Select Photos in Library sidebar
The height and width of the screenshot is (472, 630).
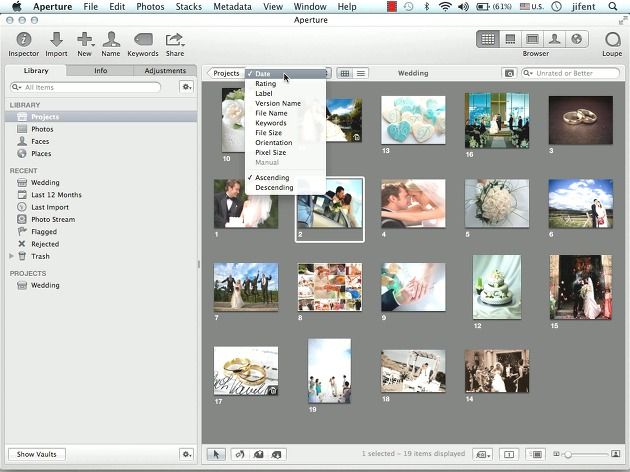click(42, 129)
